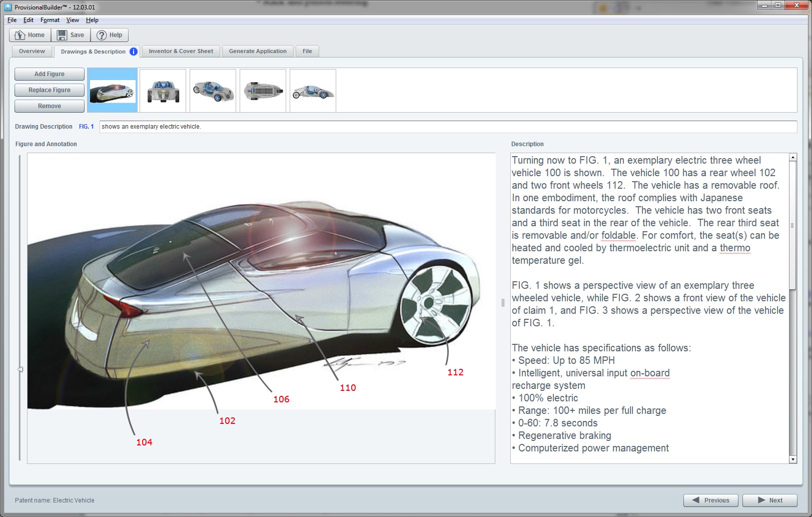Open the View menu
Viewport: 812px width, 517px height.
pos(73,20)
